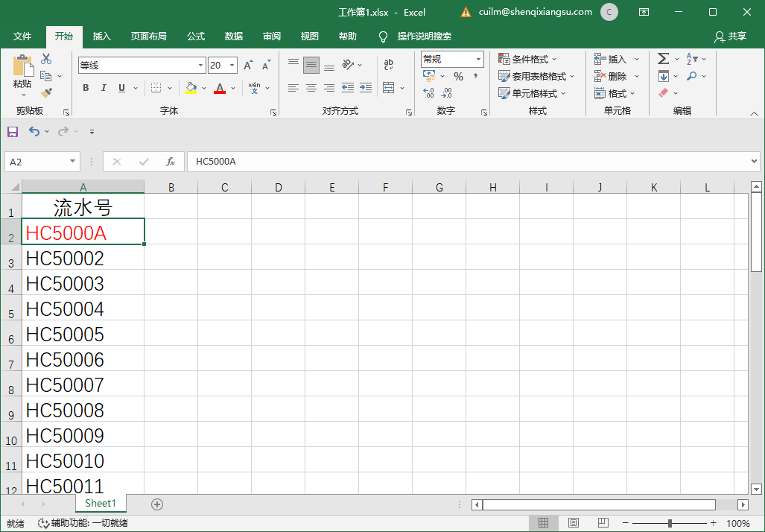Click the Clear eraser icon
This screenshot has width=765, height=532.
point(664,92)
